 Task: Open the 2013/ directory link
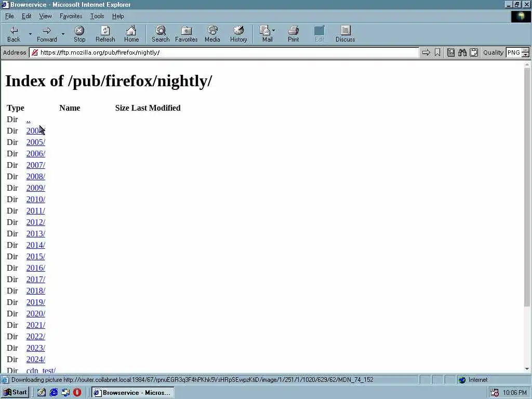36,234
